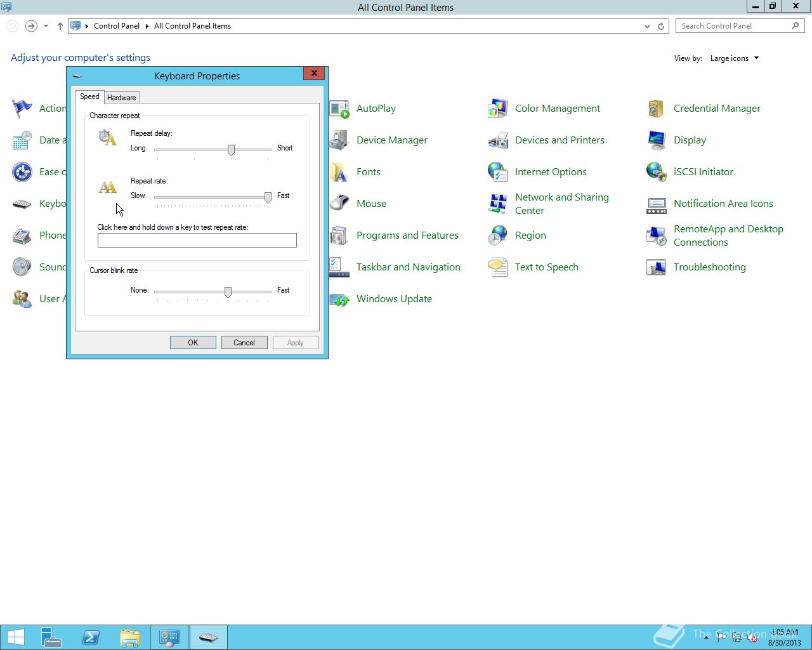The image size is (812, 650).
Task: Open the Text to Speech icon
Action: click(x=498, y=267)
